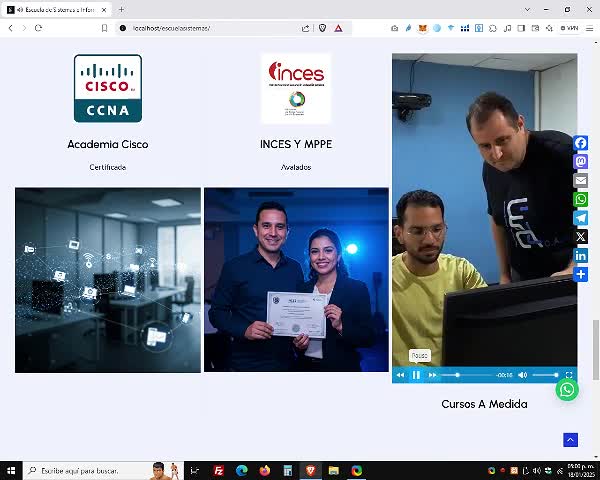Share page on Telegram
Screen dimensions: 600x480
(x=580, y=218)
